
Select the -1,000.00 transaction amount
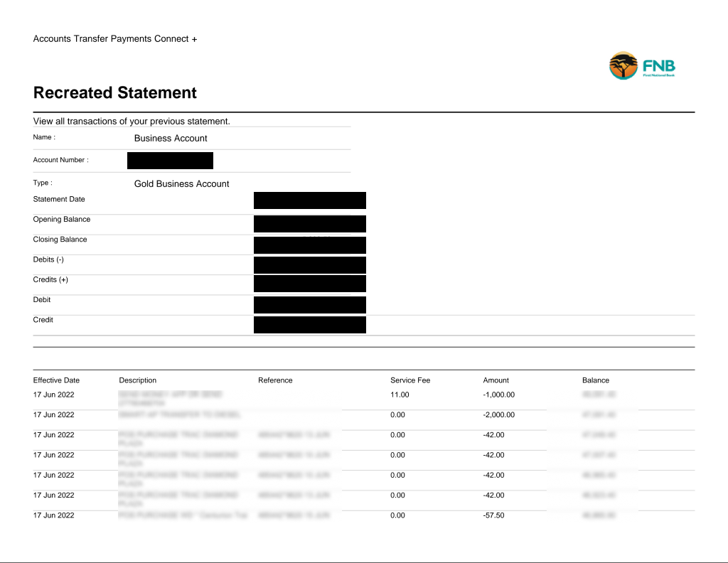point(498,395)
